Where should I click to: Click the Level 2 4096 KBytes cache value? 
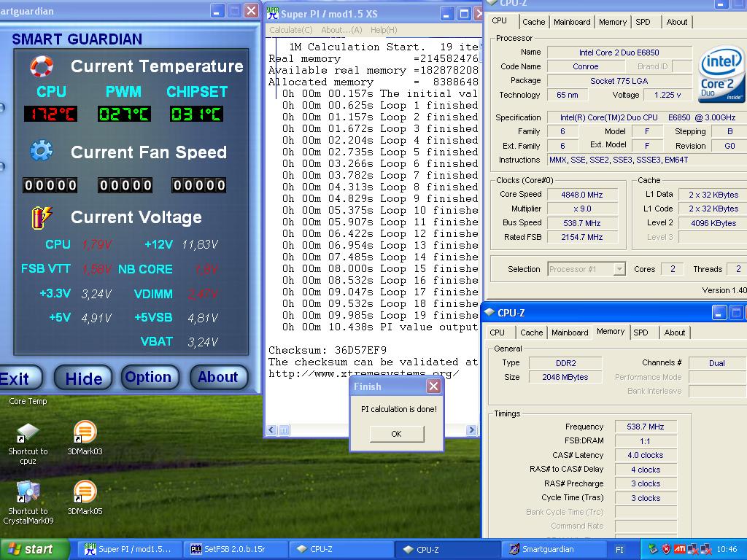click(x=713, y=223)
